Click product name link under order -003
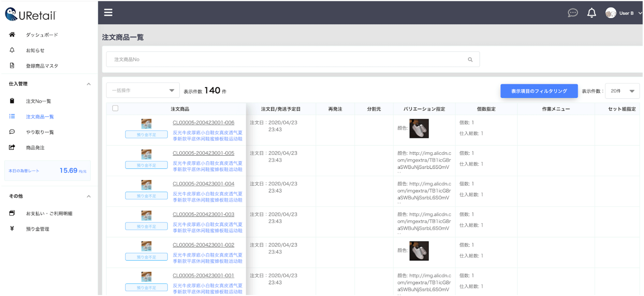The image size is (644, 296). pos(207,227)
